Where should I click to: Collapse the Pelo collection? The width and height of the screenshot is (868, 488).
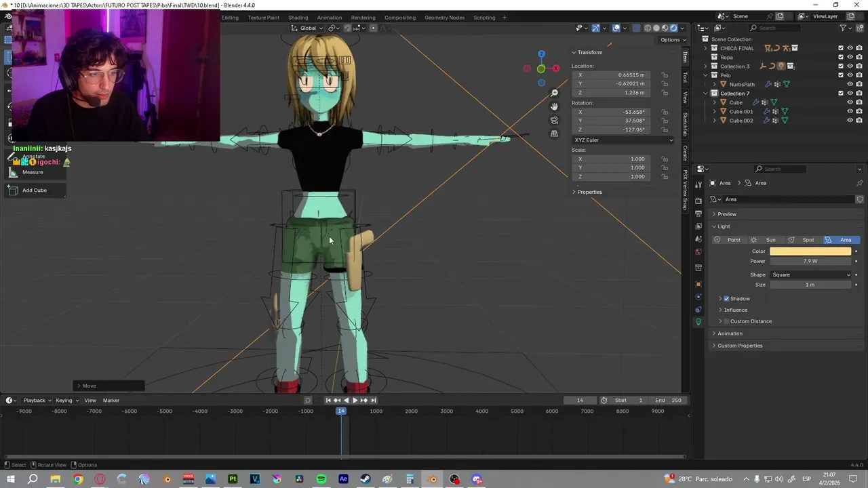tap(705, 75)
